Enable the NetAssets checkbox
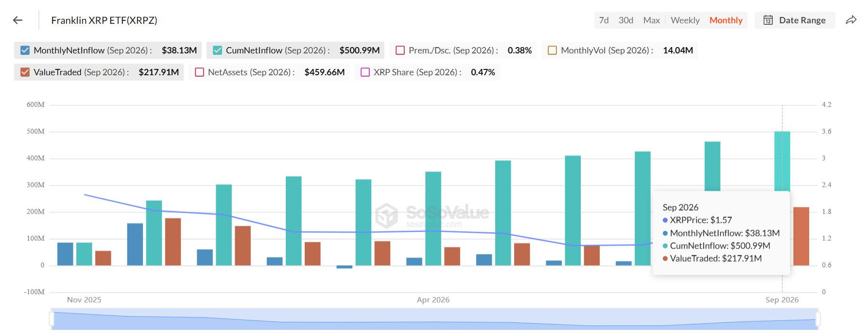868x334 pixels. click(x=199, y=72)
